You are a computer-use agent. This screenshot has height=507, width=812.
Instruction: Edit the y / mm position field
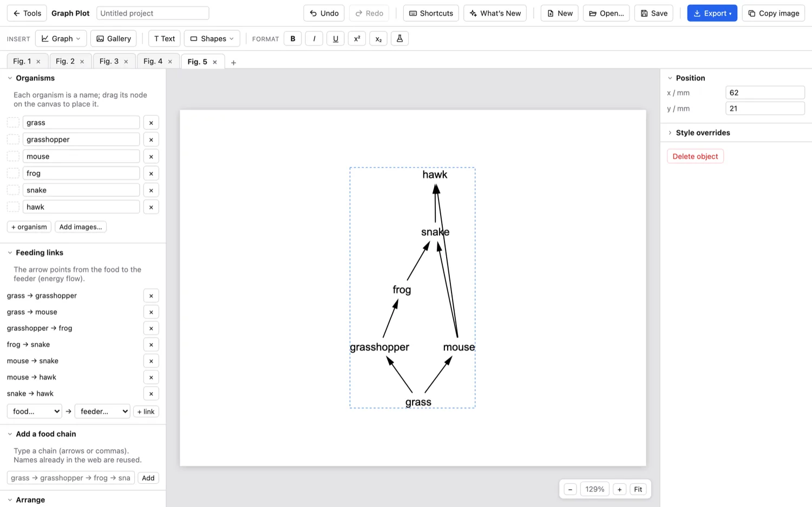point(765,108)
